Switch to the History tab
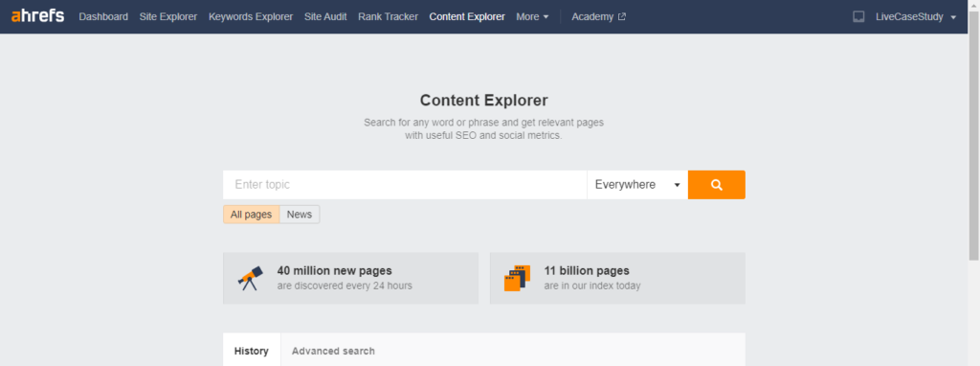This screenshot has height=366, width=980. (252, 351)
